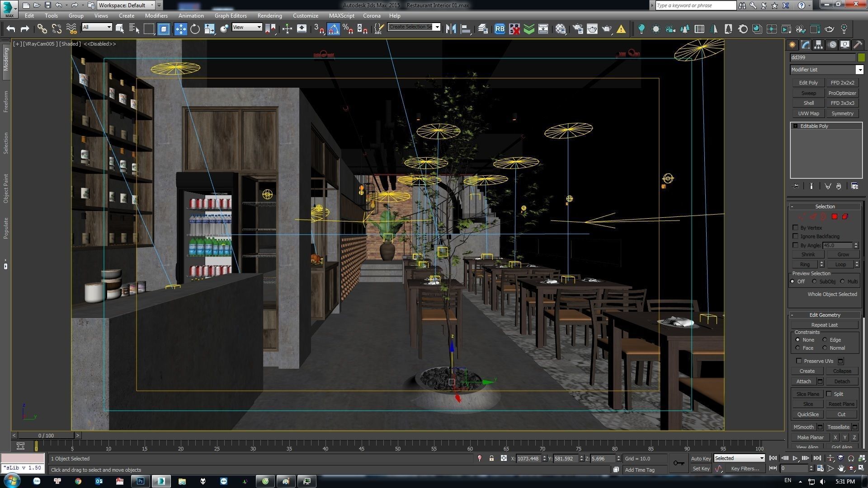
Task: Click the RB script button
Action: [500, 29]
